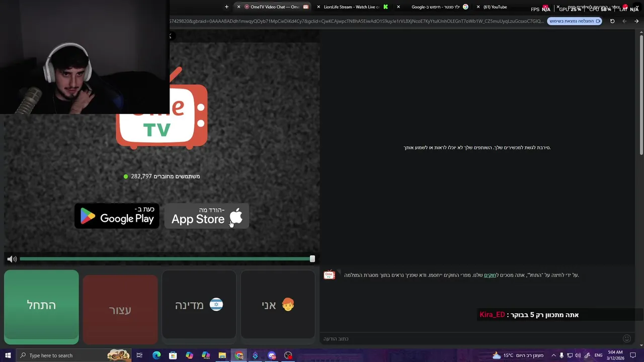Click the weather widget showing 15°C
The image size is (644, 362).
click(518, 355)
